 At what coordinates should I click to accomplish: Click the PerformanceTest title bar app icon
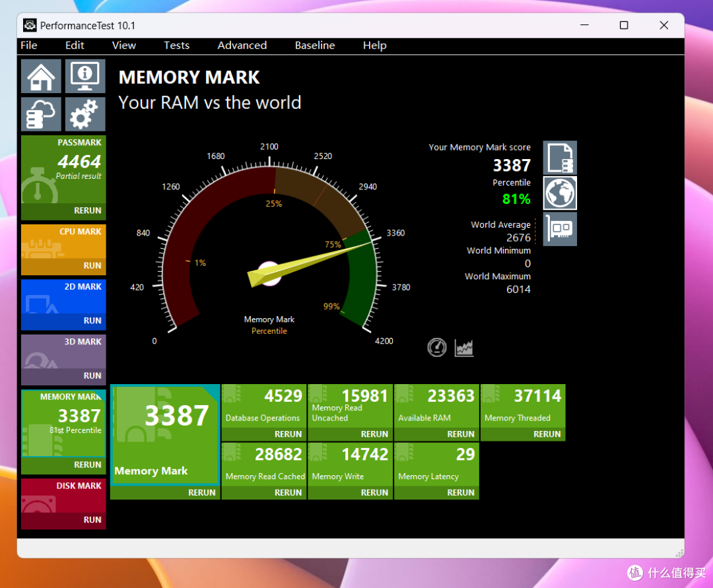[x=30, y=26]
